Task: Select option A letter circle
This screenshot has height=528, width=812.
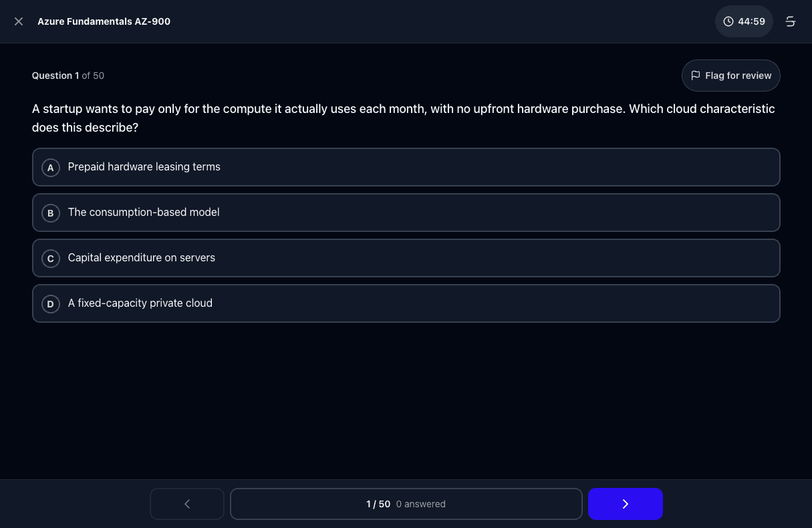Action: [x=51, y=167]
